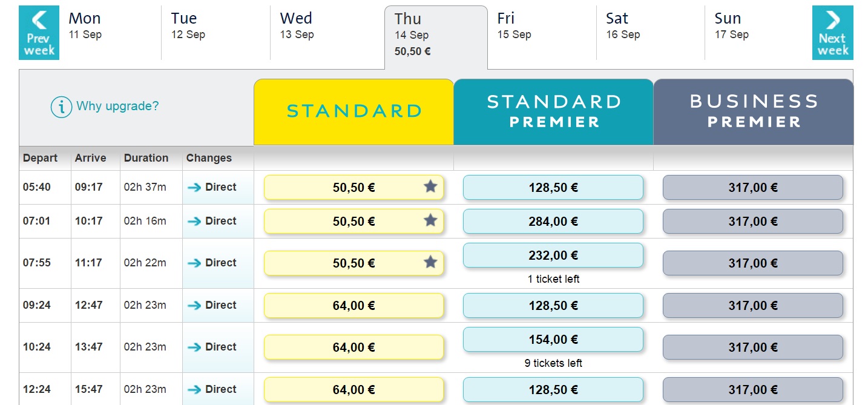Go to the next week
This screenshot has height=405, width=868.
coord(832,33)
